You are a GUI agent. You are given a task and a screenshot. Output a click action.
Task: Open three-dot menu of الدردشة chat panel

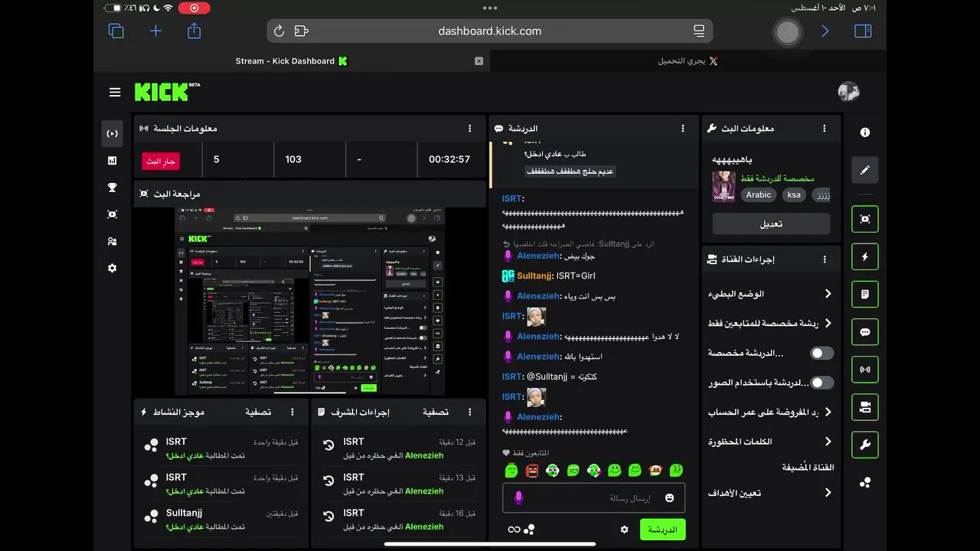683,129
